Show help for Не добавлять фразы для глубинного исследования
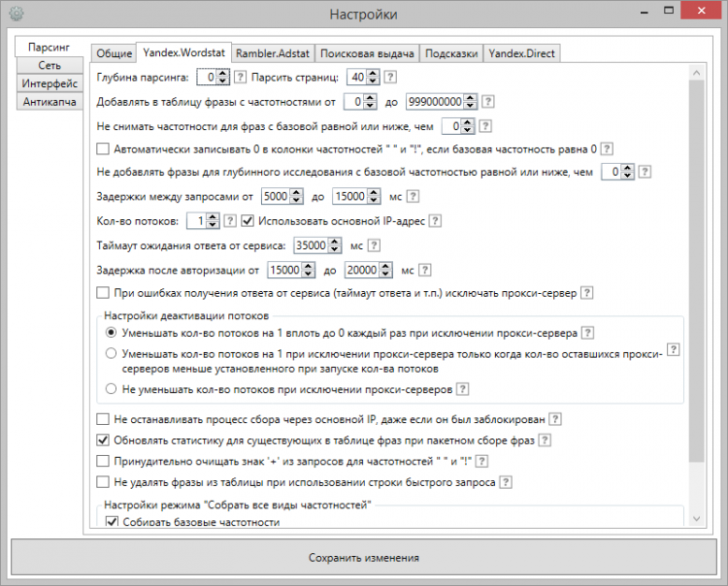728x586 pixels. (x=645, y=172)
